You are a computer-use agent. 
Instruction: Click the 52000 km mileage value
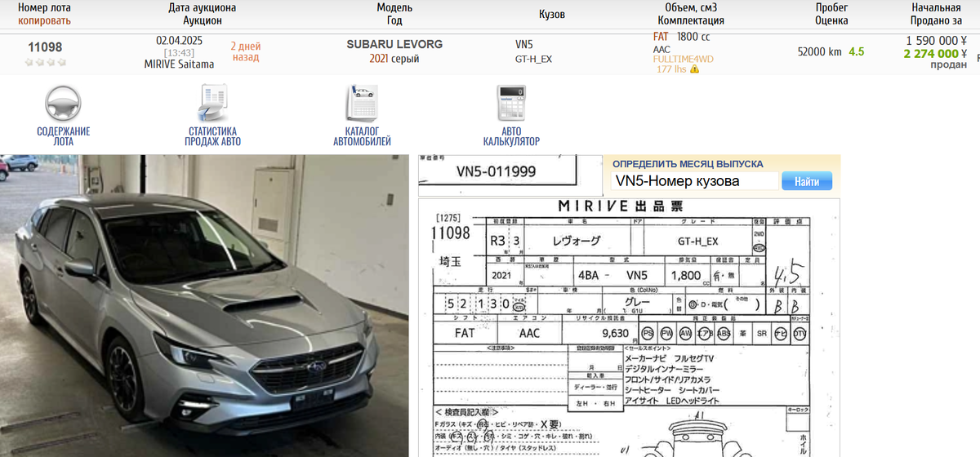point(819,51)
